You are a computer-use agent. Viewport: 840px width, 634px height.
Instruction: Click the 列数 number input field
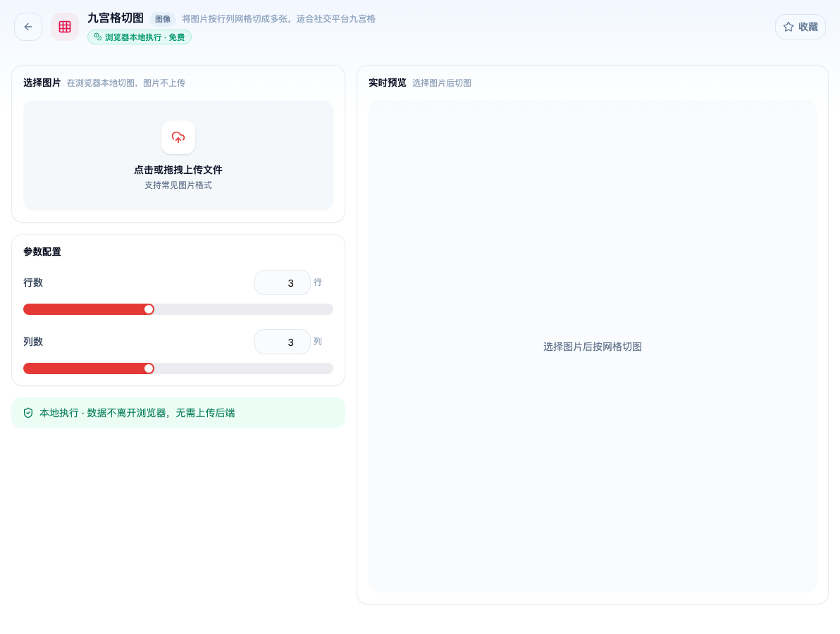pyautogui.click(x=283, y=342)
